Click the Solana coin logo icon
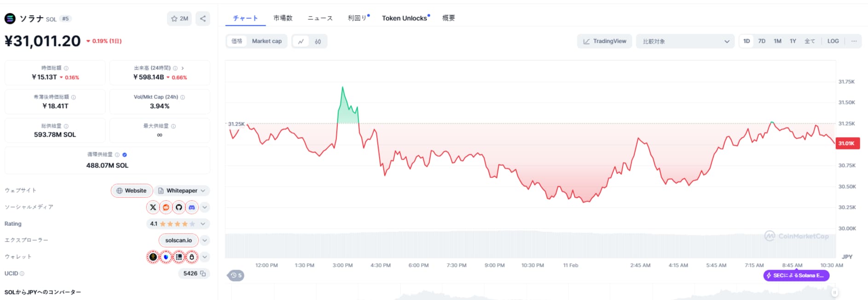The image size is (868, 300). pos(10,18)
